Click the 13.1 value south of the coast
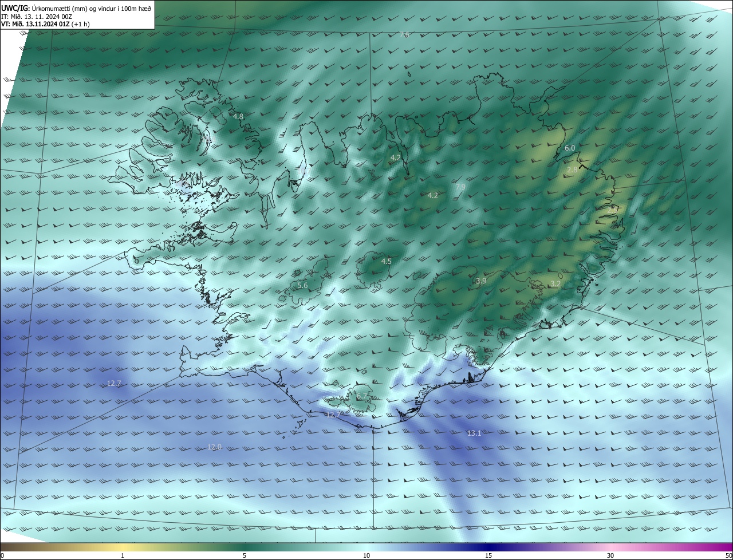Viewport: 733px width, 560px height. click(474, 433)
